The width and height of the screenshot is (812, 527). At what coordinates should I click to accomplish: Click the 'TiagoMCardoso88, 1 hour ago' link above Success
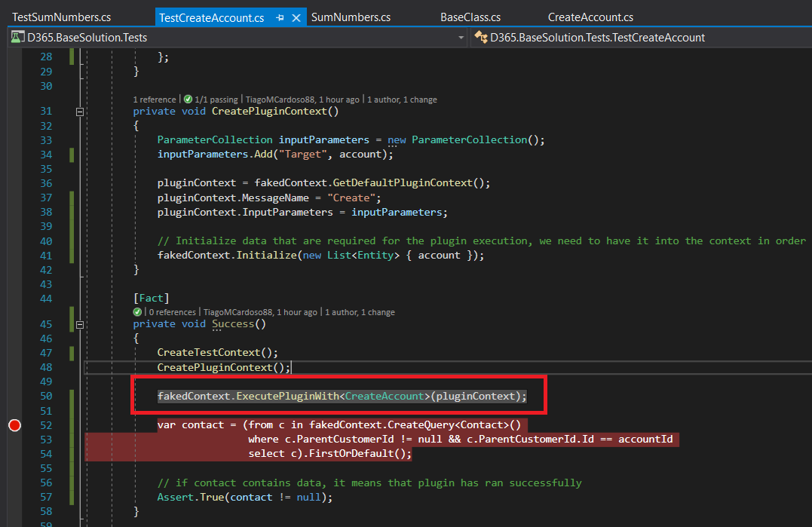pos(259,312)
